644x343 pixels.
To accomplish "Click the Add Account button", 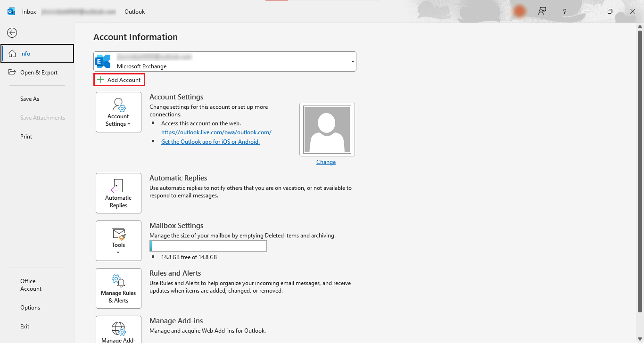I will pos(119,80).
